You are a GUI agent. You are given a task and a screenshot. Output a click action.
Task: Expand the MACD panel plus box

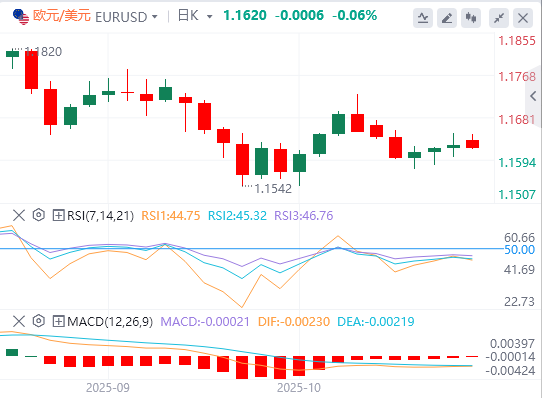pos(58,322)
